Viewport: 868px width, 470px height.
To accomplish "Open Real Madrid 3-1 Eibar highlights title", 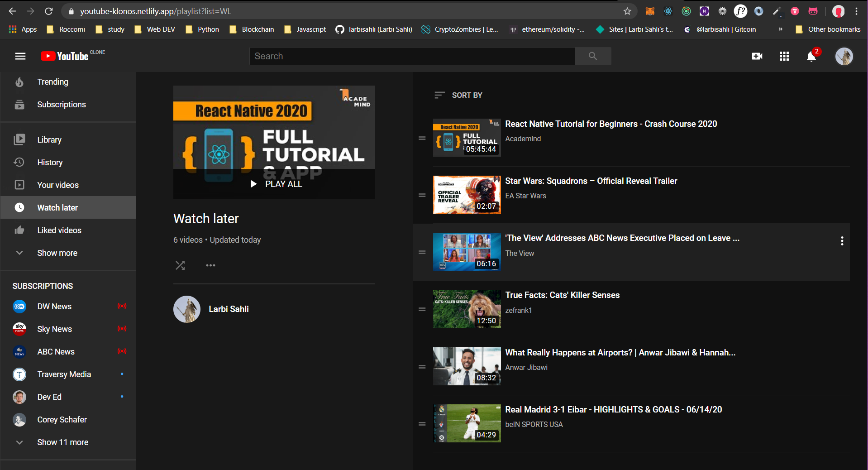I will tap(613, 409).
